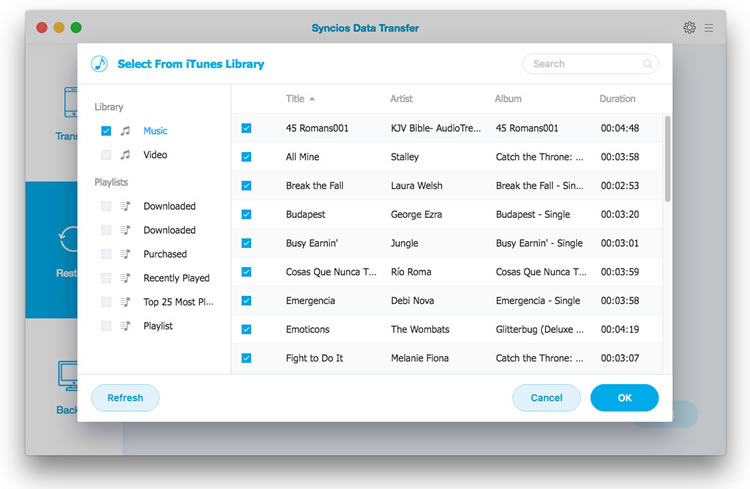This screenshot has height=489, width=750.
Task: Click artist Debi Nova
Action: (412, 300)
